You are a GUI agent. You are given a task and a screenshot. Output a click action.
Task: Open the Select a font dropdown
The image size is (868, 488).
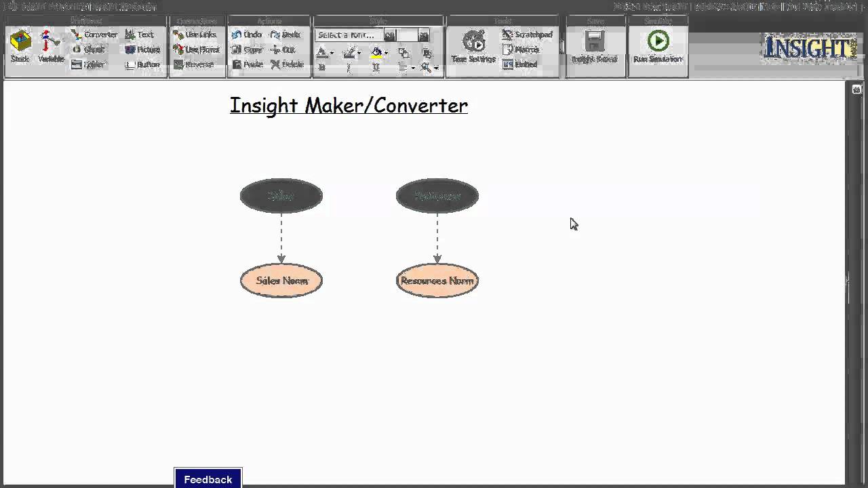coord(356,35)
